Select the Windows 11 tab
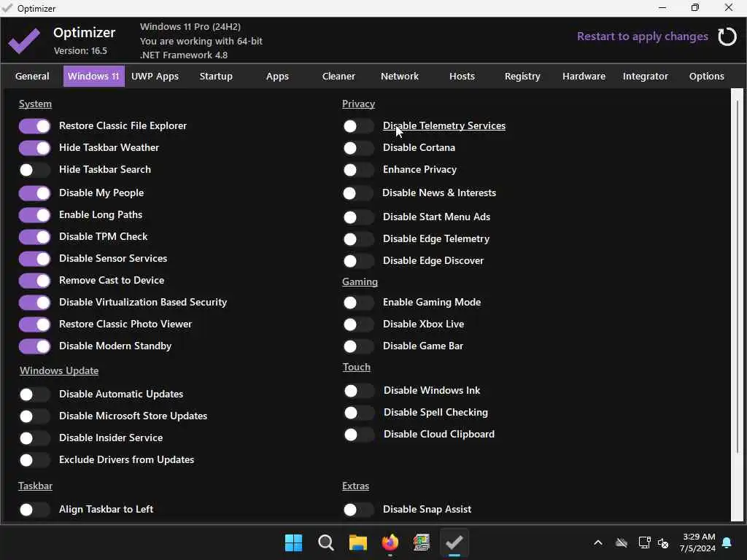Viewport: 747px width, 560px height. [x=94, y=76]
